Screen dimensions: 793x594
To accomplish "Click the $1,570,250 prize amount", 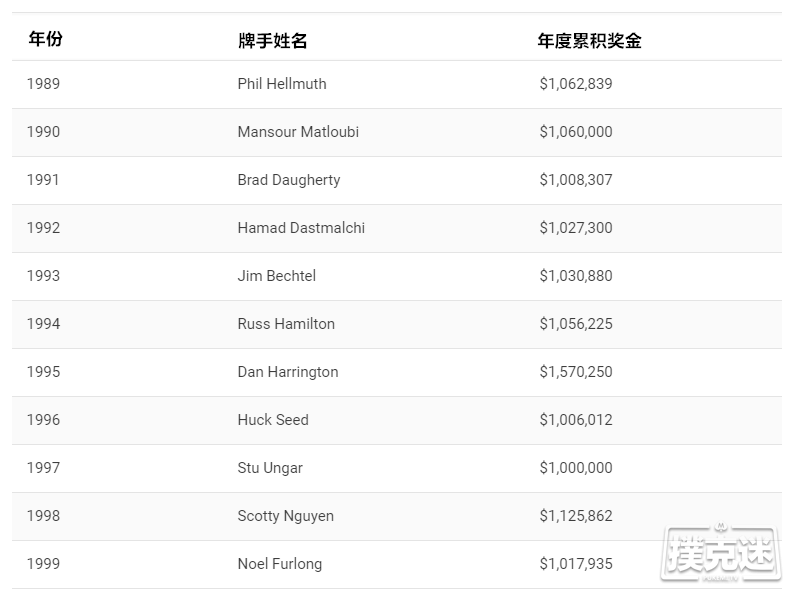I will tap(576, 372).
